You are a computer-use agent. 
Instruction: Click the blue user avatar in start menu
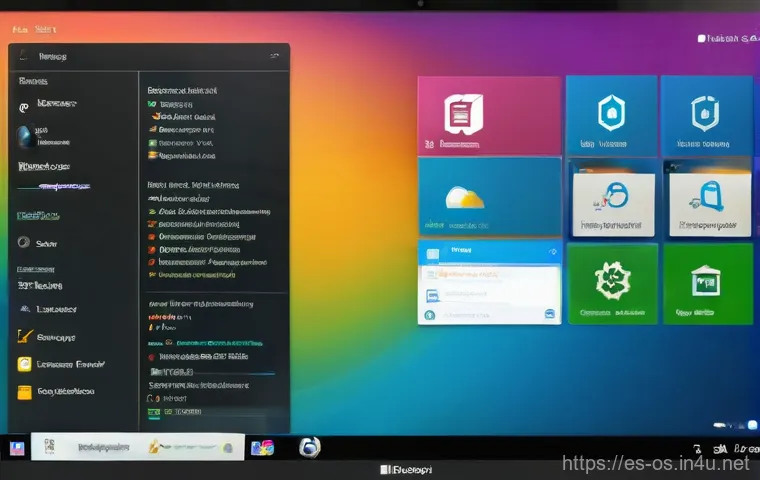coord(25,136)
